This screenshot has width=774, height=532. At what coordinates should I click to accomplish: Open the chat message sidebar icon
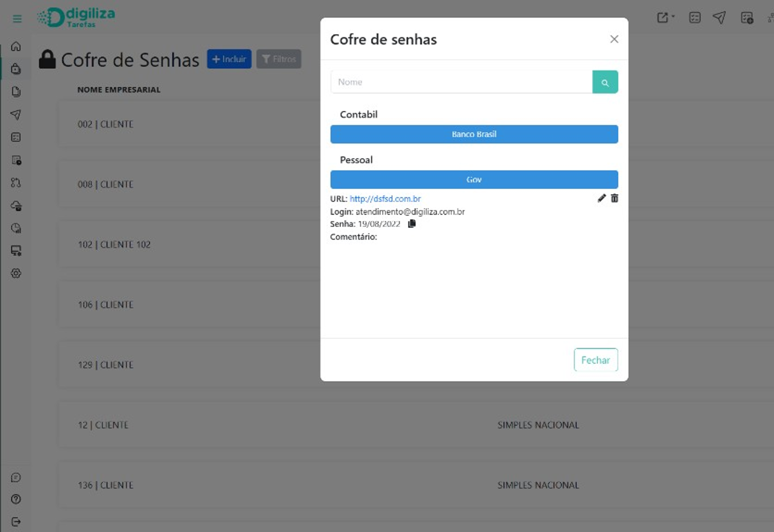pos(16,477)
